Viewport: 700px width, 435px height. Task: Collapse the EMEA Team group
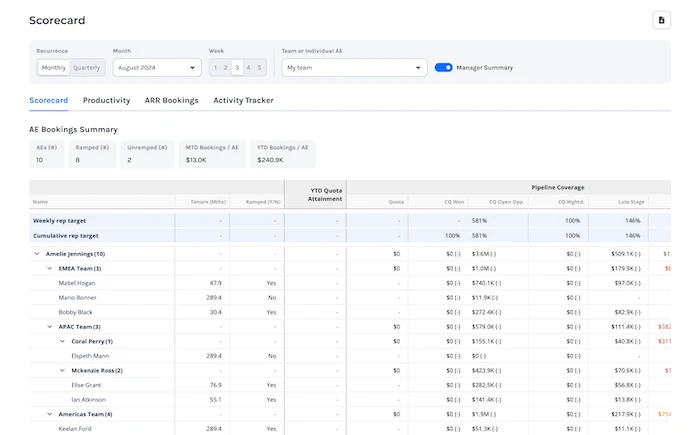[x=50, y=268]
